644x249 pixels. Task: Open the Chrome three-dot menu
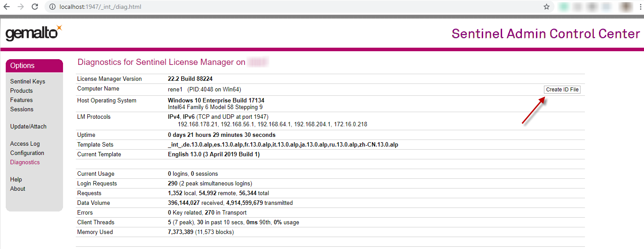(x=640, y=7)
